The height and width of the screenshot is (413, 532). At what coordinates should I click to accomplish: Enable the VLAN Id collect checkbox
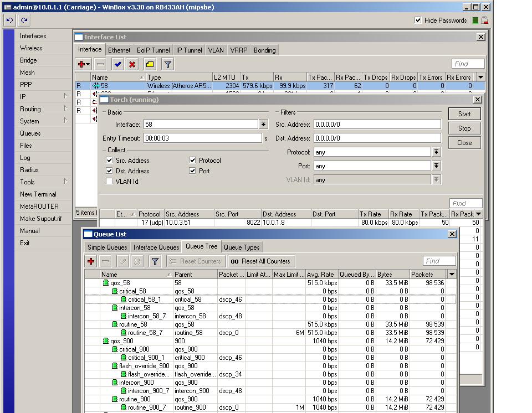[x=109, y=181]
